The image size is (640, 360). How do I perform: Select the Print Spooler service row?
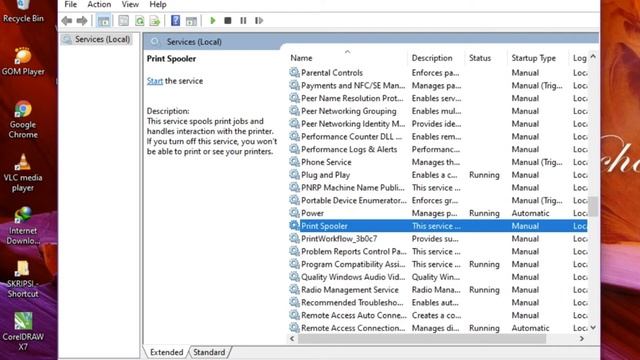438,226
